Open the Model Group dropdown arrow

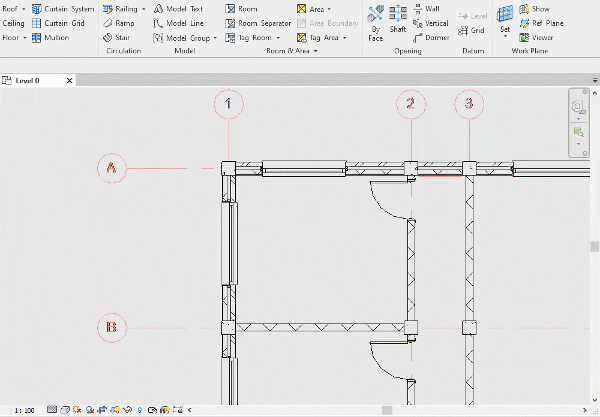pos(215,38)
